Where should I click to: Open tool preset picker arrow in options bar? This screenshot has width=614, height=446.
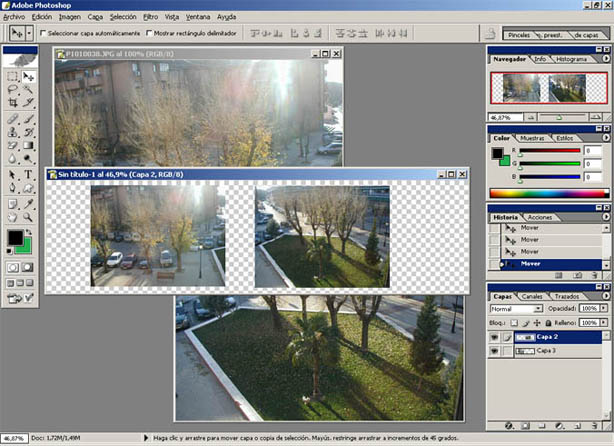[29, 33]
